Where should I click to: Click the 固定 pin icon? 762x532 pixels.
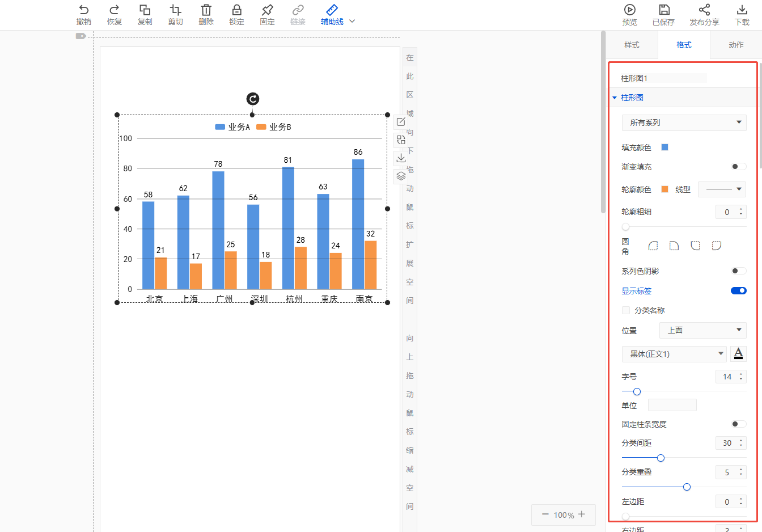268,10
